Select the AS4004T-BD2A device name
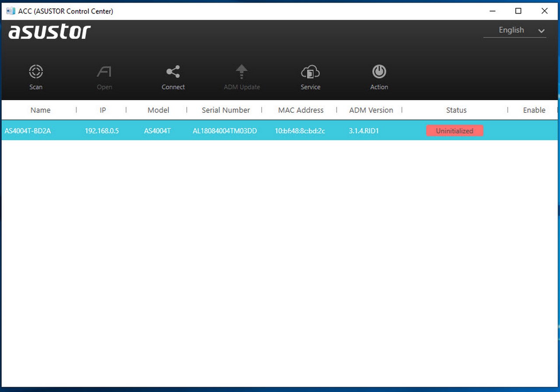This screenshot has width=560, height=392. 28,131
